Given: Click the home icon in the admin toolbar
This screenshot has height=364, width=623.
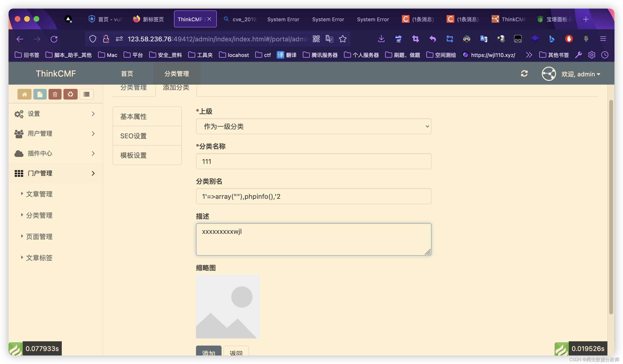Looking at the screenshot, I should tap(24, 94).
